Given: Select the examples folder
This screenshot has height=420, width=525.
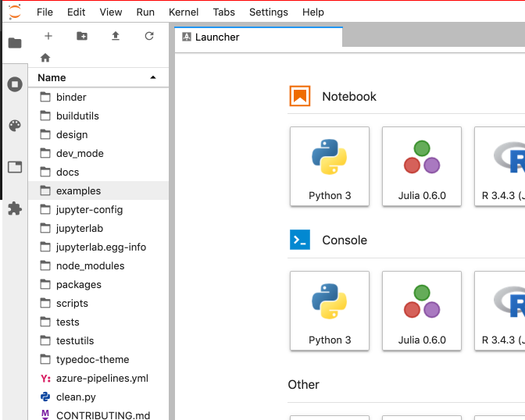Looking at the screenshot, I should 98,190.
